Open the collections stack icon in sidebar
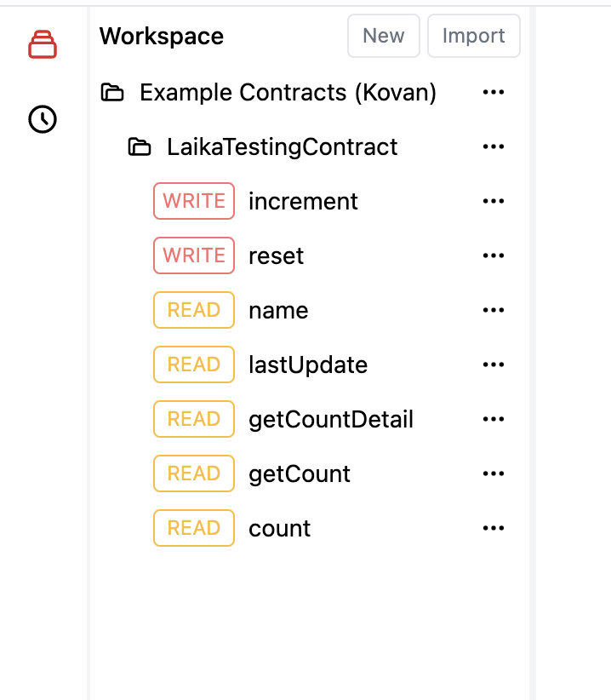Viewport: 611px width, 700px height. (43, 44)
